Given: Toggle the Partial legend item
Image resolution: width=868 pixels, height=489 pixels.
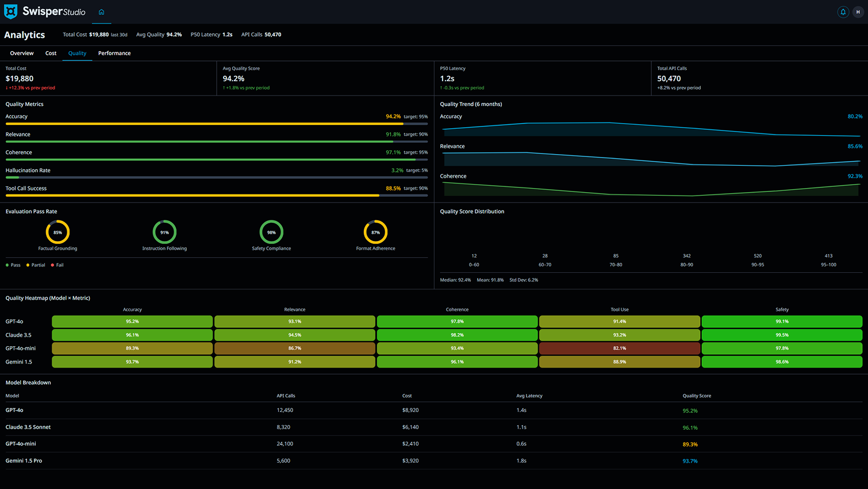Looking at the screenshot, I should click(x=36, y=265).
